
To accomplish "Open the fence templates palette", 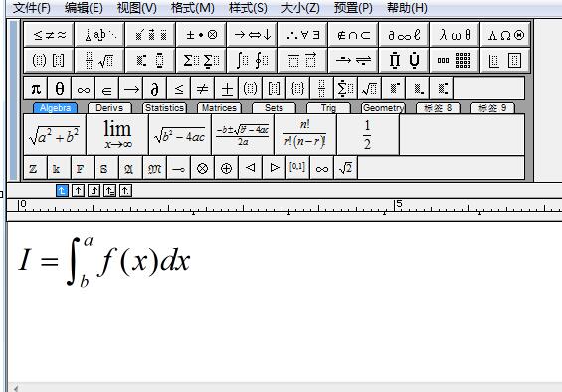I will (x=49, y=60).
